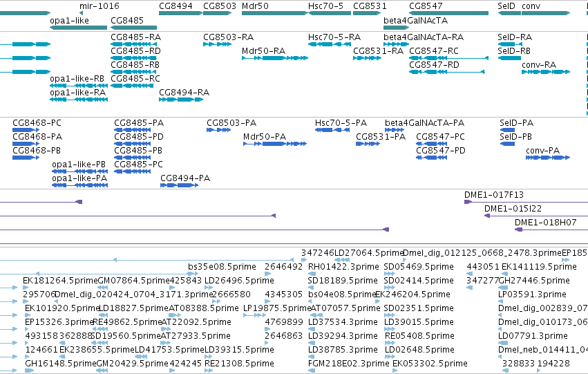The image size is (588, 374).
Task: Click EST label RE05408.5prime
Action: (x=419, y=336)
